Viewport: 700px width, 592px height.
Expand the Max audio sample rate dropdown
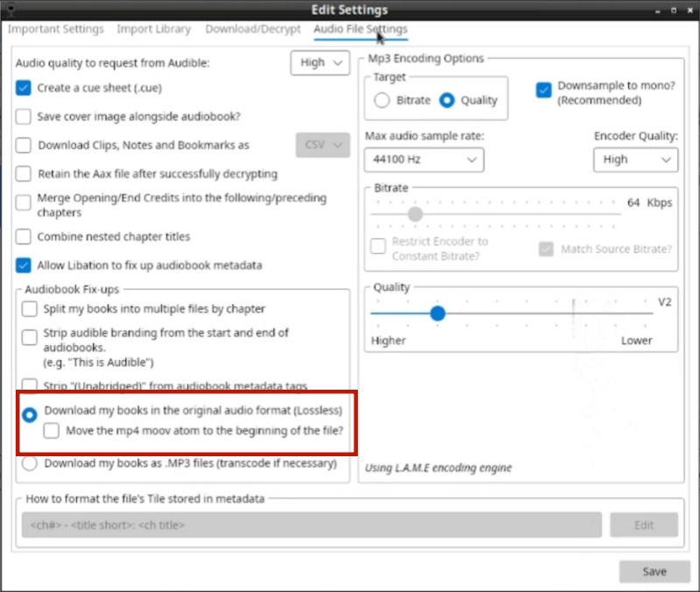[x=424, y=159]
